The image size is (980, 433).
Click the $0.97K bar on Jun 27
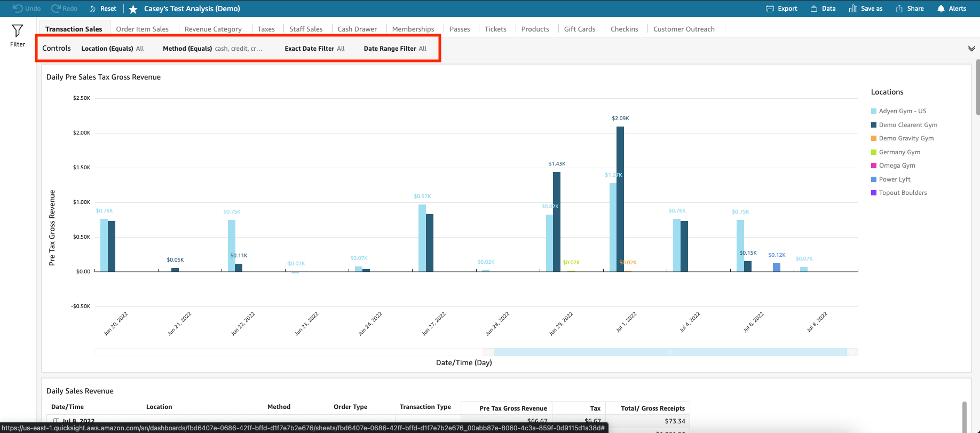[422, 238]
